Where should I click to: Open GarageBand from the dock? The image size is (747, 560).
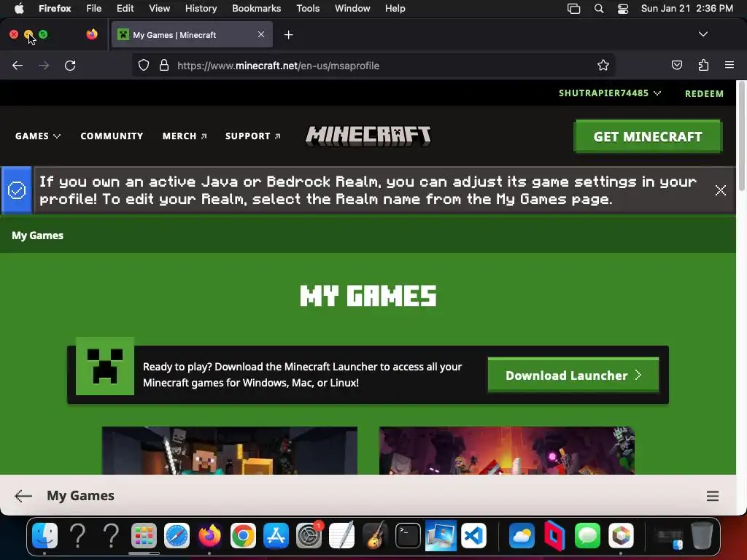(375, 536)
